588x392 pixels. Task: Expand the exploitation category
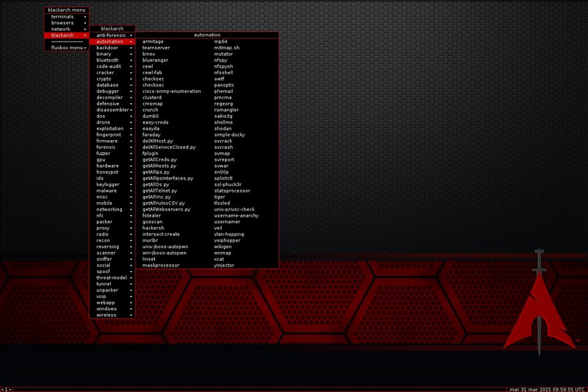pyautogui.click(x=112, y=129)
